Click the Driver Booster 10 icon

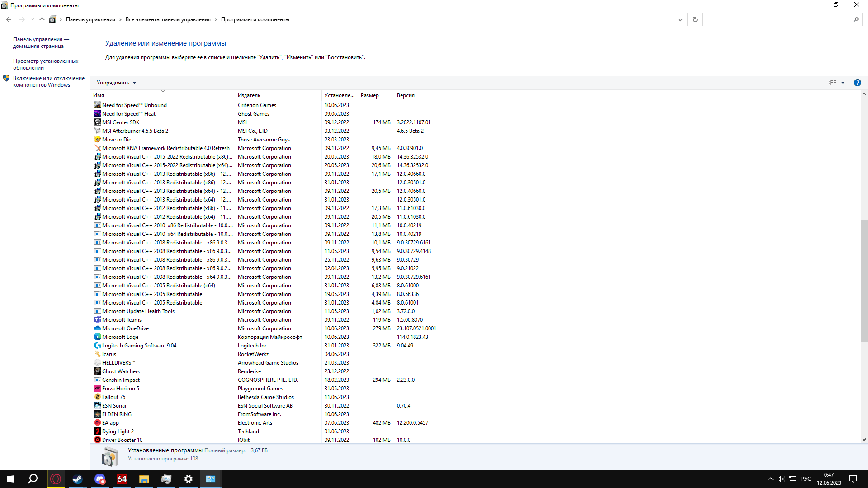[97, 440]
